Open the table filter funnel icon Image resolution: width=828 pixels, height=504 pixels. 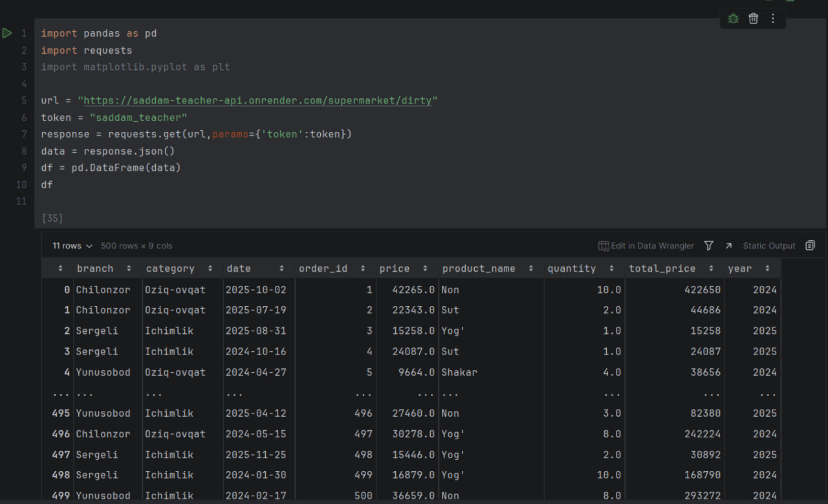709,246
